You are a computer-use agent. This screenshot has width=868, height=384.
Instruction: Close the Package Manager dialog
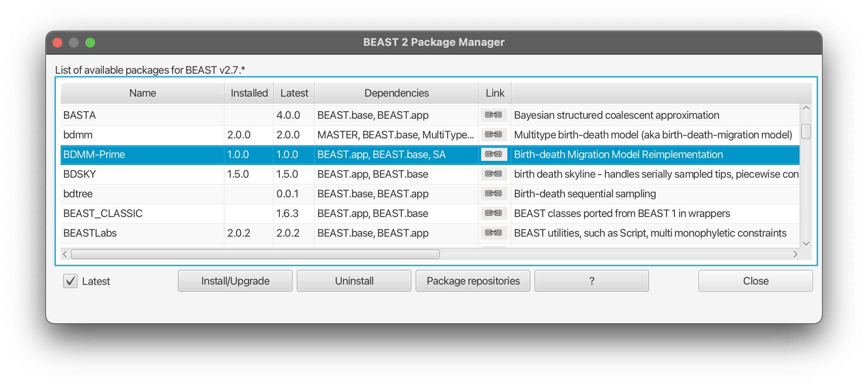click(x=756, y=281)
